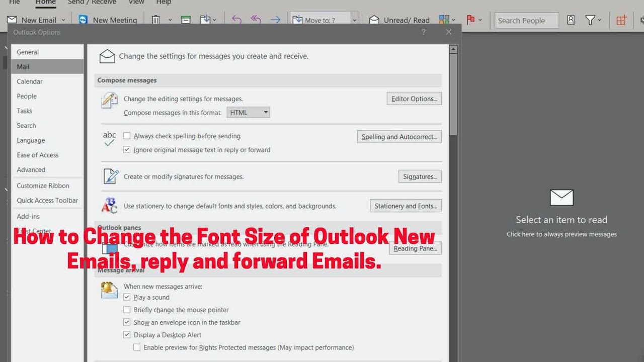Screen dimensions: 644x362
Task: Expand the Delete dropdown arrow
Action: (170, 20)
